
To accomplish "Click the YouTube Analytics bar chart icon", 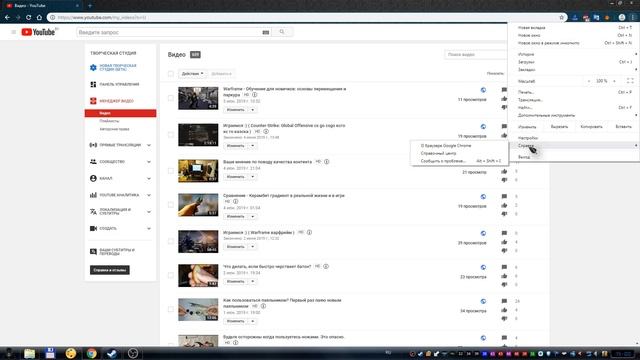I will 93,195.
